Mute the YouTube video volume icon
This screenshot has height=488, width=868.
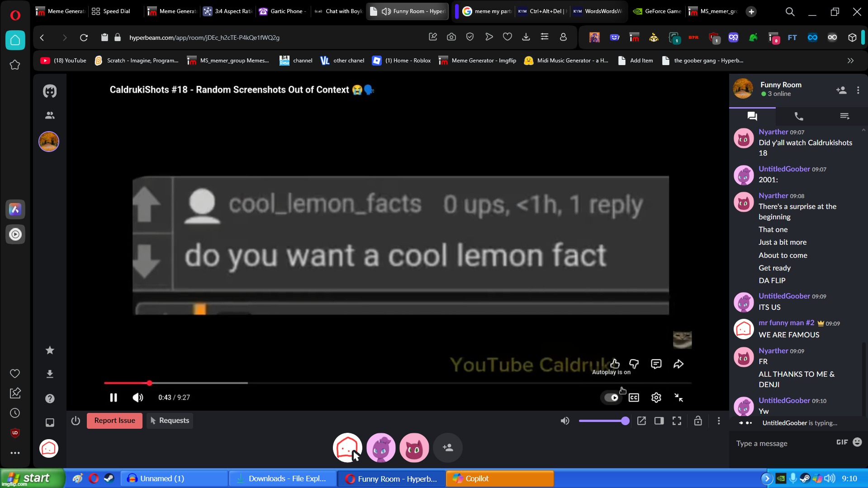point(137,397)
